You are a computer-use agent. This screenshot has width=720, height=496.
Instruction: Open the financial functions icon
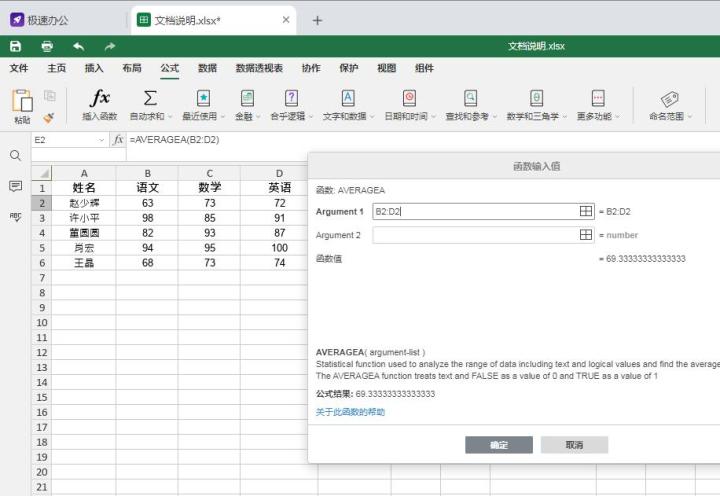tap(247, 98)
